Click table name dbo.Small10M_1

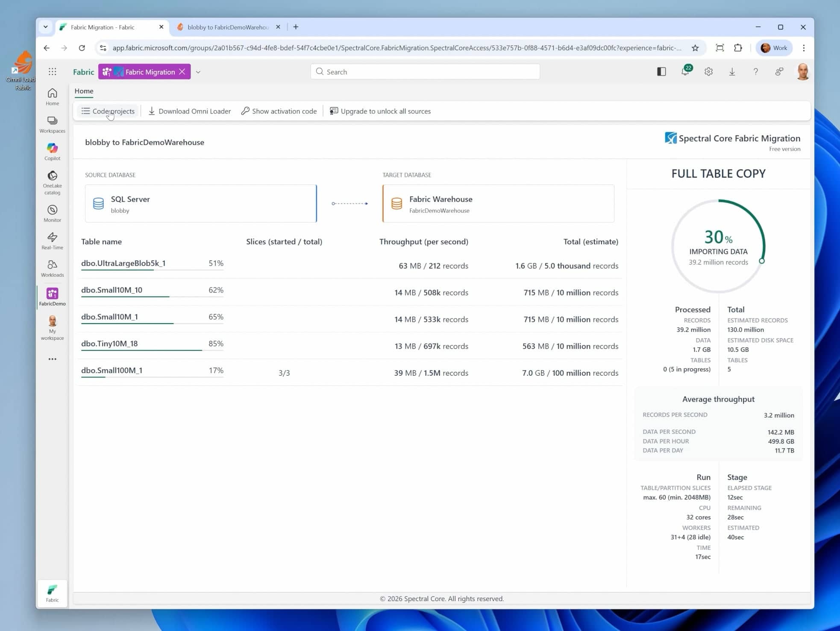(109, 317)
